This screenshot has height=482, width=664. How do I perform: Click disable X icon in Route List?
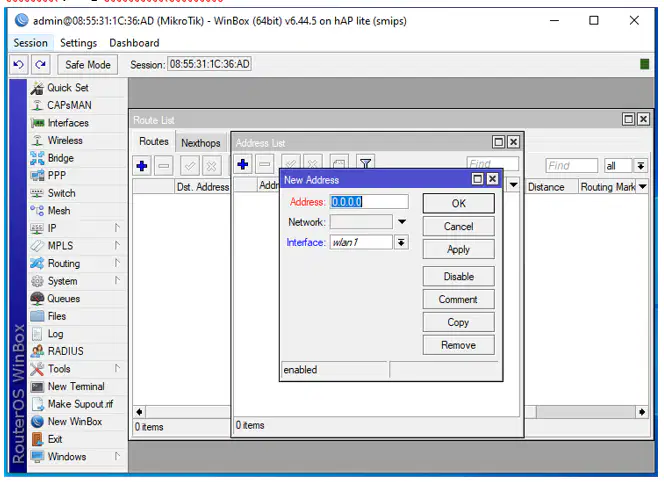211,166
